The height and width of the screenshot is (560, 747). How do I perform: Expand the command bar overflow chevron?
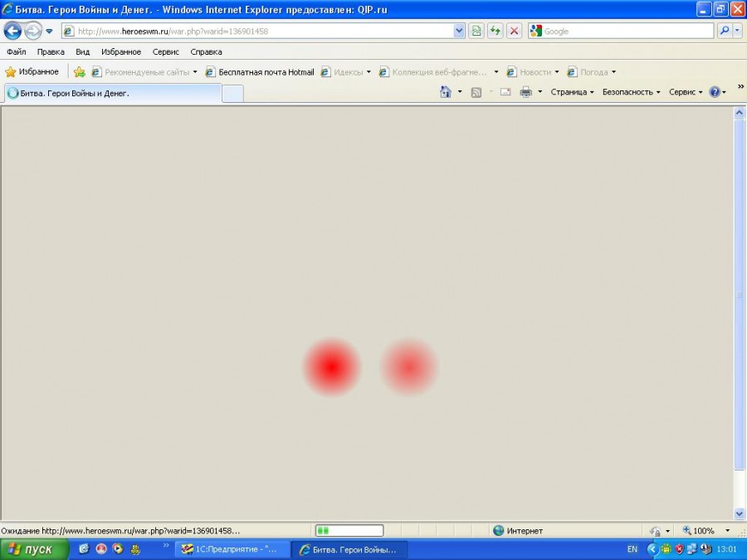pyautogui.click(x=741, y=86)
